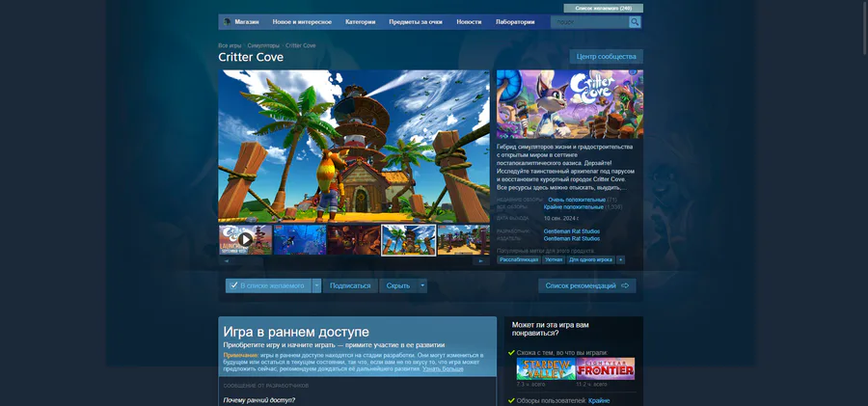Open the Stardew Valley game tile

(546, 369)
